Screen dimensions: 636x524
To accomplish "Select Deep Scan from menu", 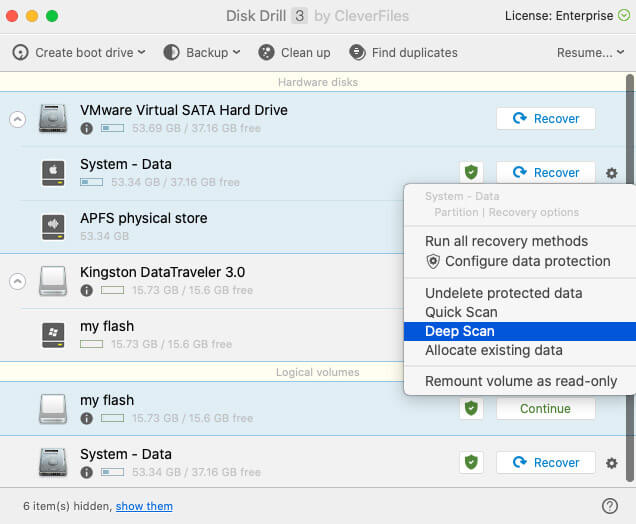I will click(520, 331).
